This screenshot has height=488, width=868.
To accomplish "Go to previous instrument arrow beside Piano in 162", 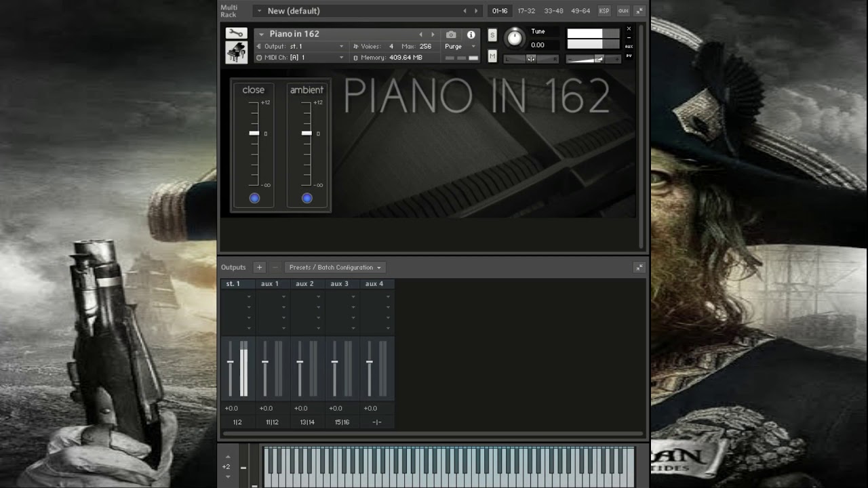I will [420, 34].
